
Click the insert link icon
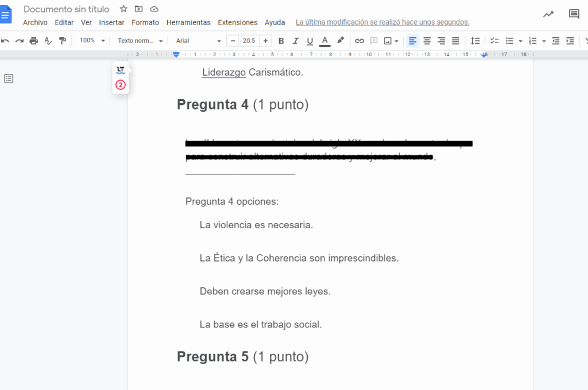click(359, 41)
